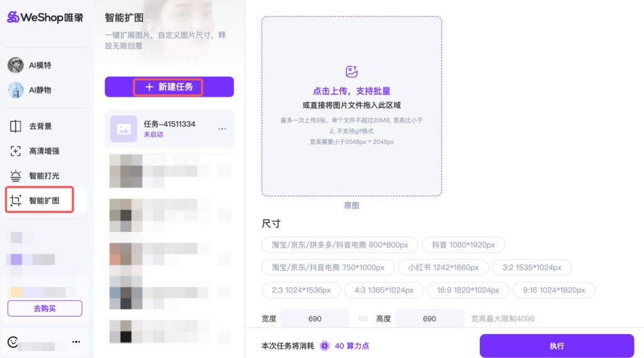The image size is (644, 358).
Task: Click the dashed upload drop area
Action: click(352, 106)
